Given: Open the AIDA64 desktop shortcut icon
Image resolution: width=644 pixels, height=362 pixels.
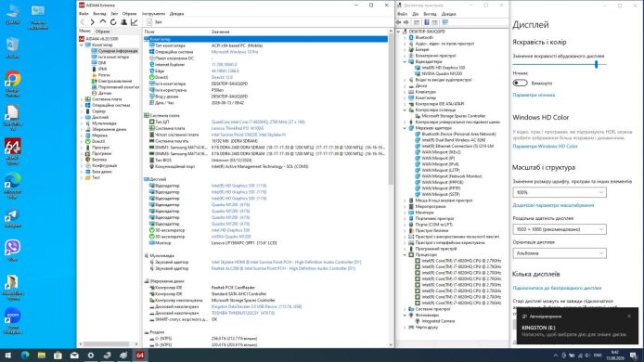Looking at the screenshot, I should point(12,151).
